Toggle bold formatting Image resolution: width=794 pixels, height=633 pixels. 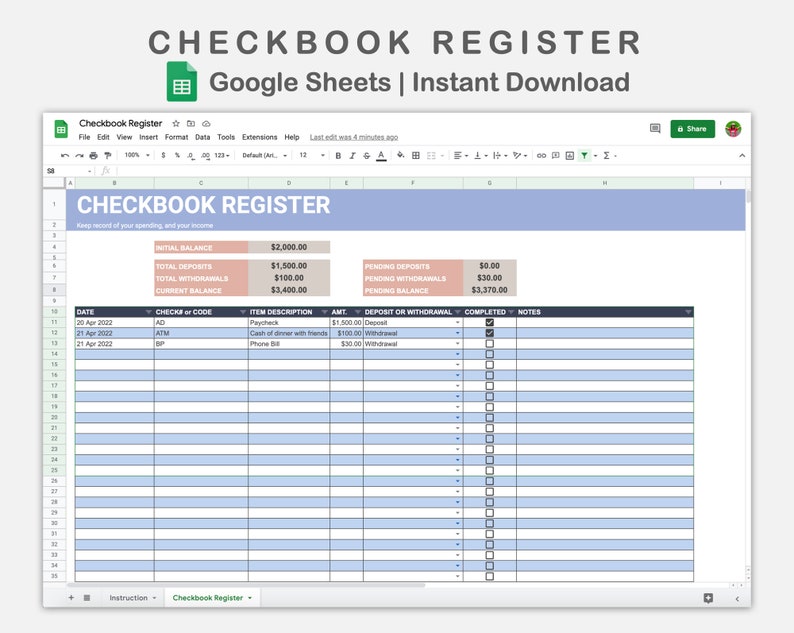pyautogui.click(x=338, y=155)
